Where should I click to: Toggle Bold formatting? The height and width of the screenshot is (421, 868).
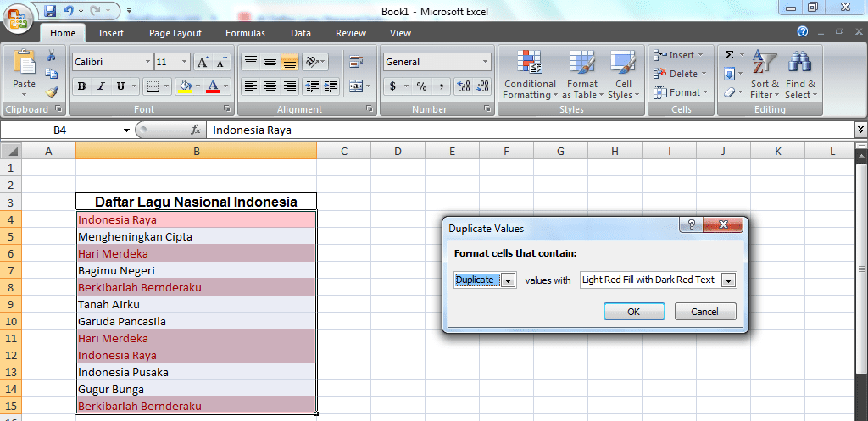(x=82, y=86)
